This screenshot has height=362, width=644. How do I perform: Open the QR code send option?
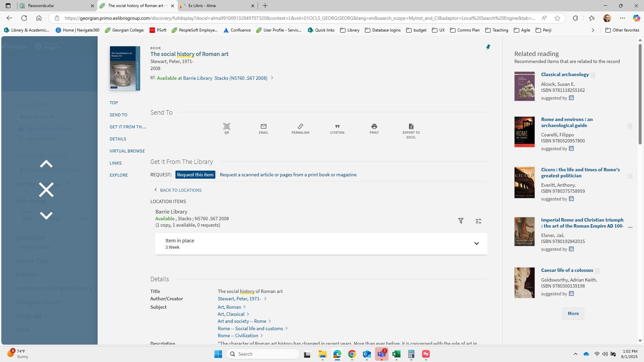point(227,128)
